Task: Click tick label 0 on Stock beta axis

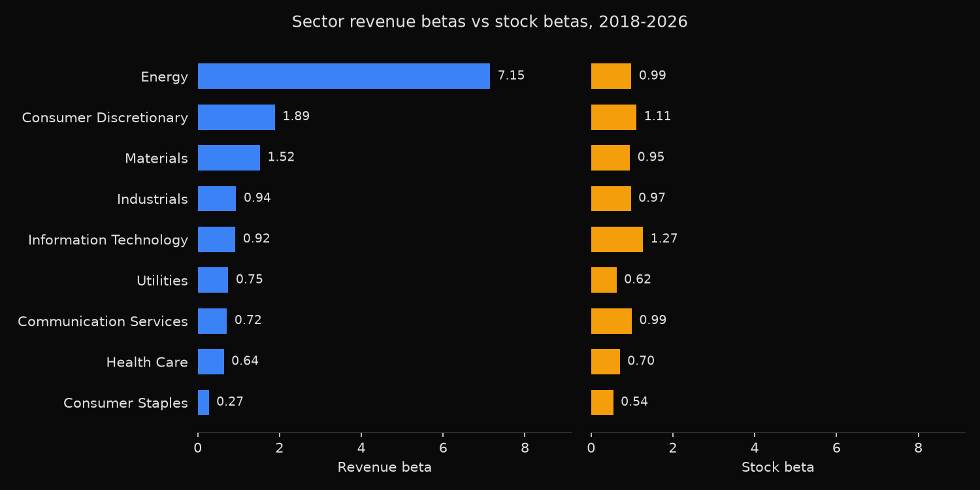Action: pyautogui.click(x=591, y=448)
